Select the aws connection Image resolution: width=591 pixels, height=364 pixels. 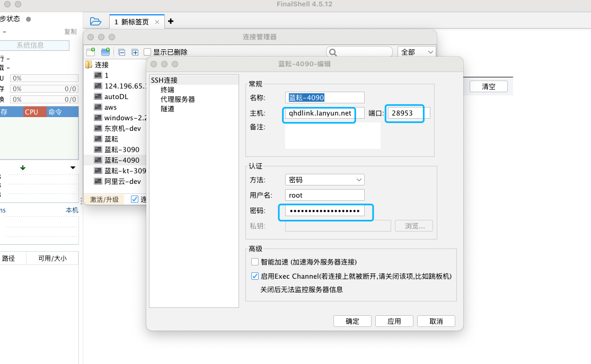click(110, 108)
